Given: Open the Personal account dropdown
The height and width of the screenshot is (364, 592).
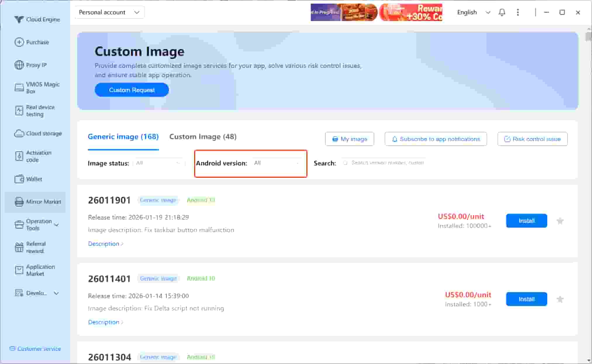Looking at the screenshot, I should tap(109, 12).
